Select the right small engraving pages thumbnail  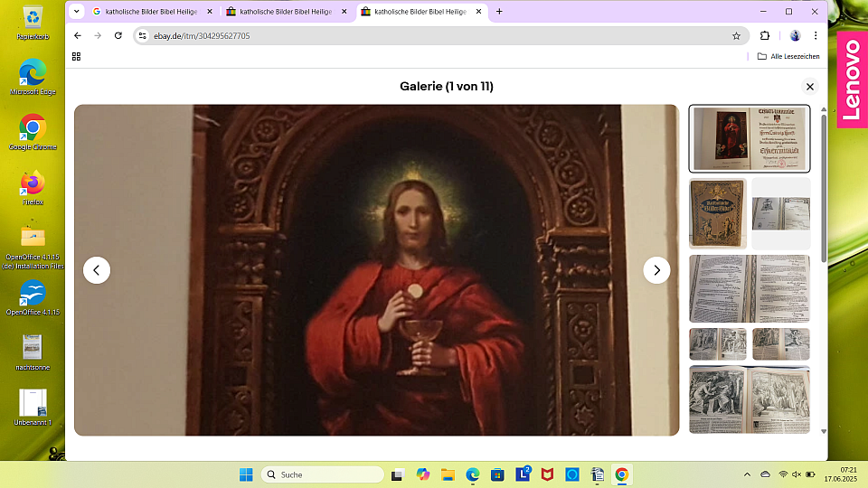pyautogui.click(x=781, y=344)
